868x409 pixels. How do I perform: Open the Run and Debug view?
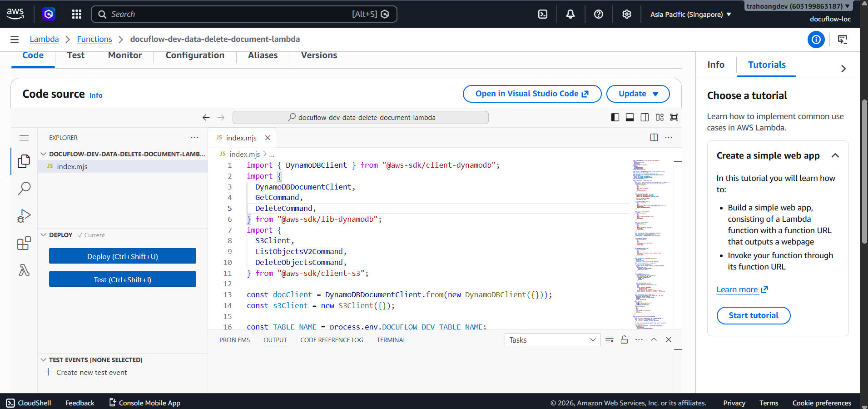[24, 216]
